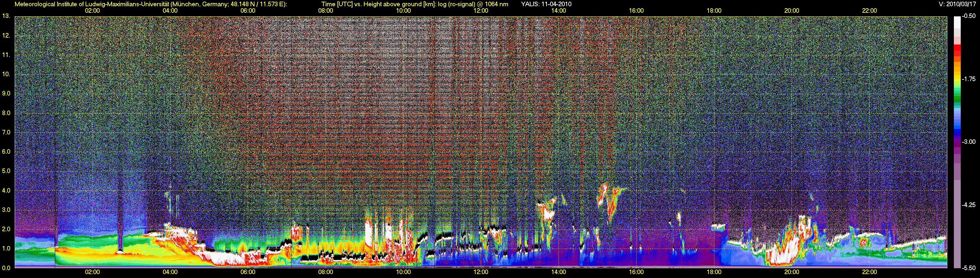The height and width of the screenshot is (278, 980).
Task: Click the 02:00 label on bottom time axis
Action: point(92,272)
